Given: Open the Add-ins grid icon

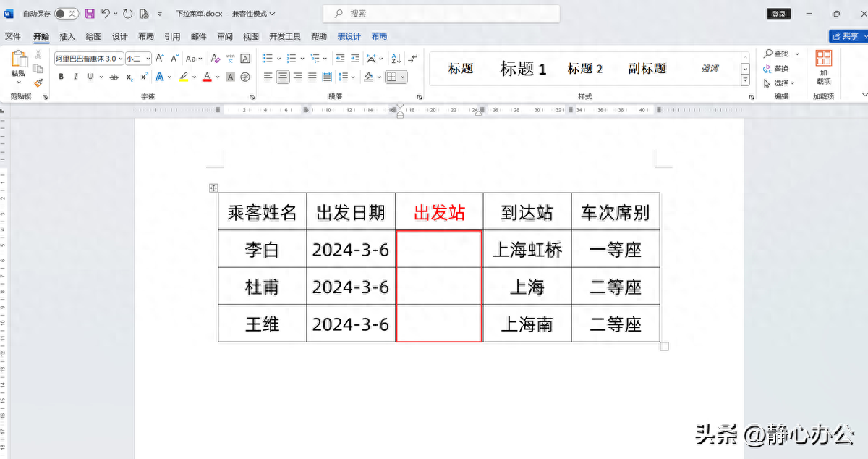Looking at the screenshot, I should point(823,59).
